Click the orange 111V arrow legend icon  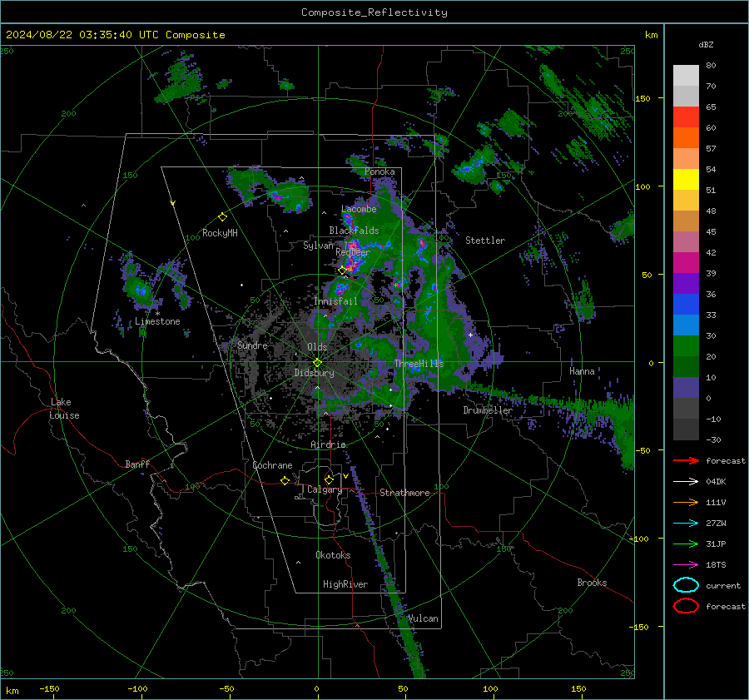[686, 502]
